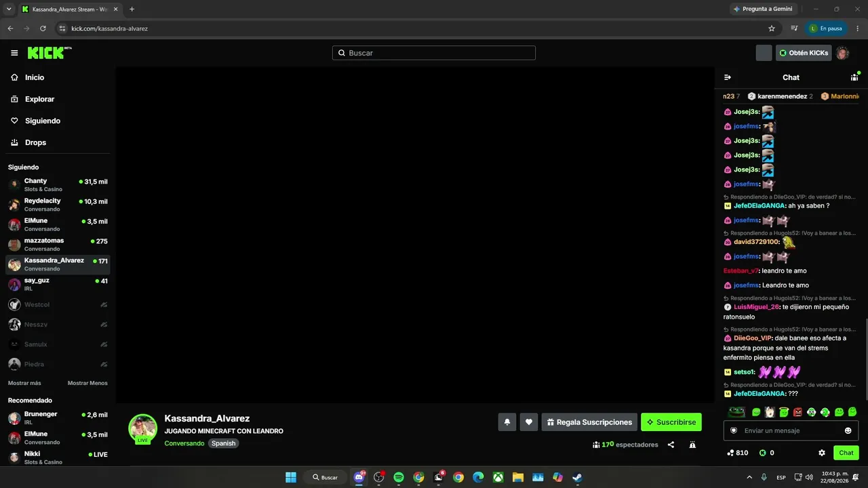Focus the Enviar un mensaje field
Screen dimensions: 868x488
791,430
